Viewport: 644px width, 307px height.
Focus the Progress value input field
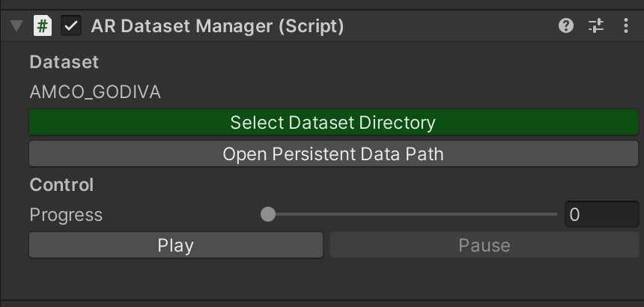(601, 215)
